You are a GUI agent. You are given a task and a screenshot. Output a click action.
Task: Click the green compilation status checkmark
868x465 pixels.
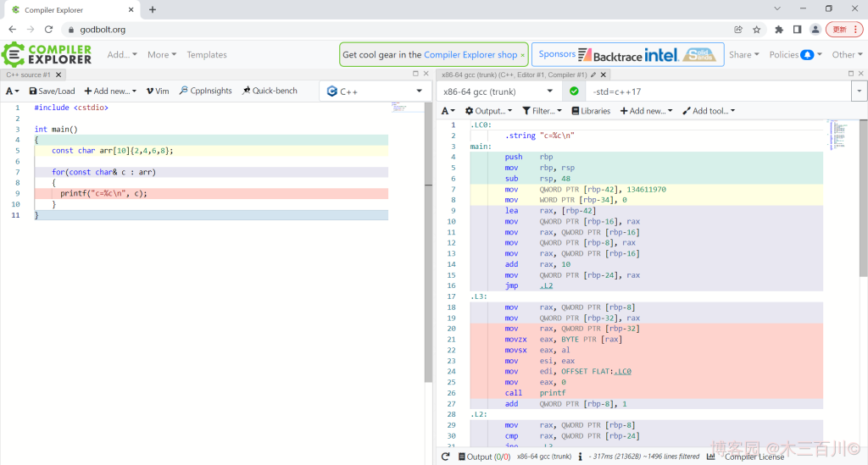[x=574, y=91]
